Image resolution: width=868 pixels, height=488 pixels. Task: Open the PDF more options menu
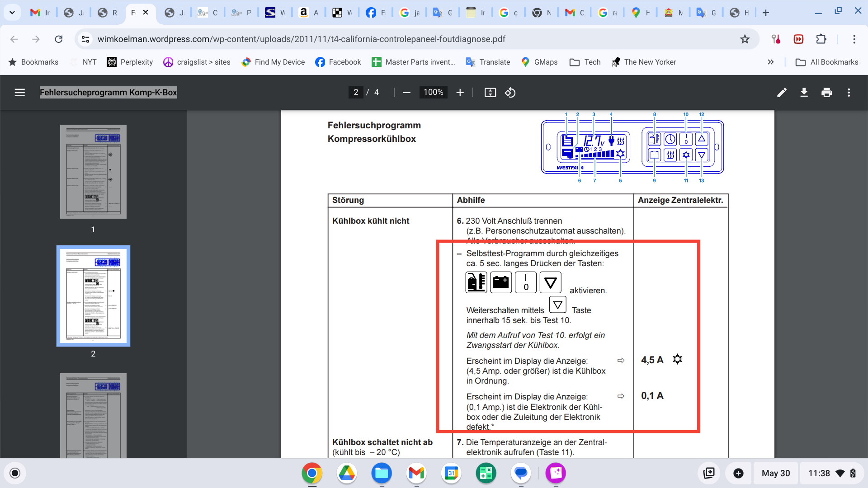pos(849,92)
